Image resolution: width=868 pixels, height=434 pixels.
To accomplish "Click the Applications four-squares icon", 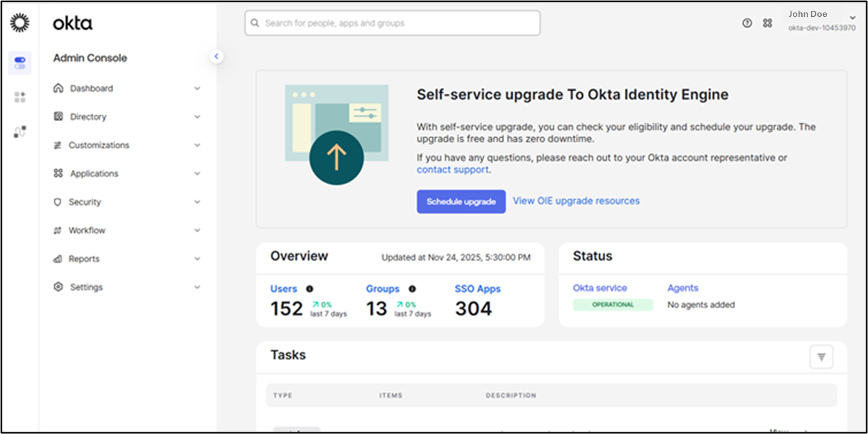I will 58,173.
